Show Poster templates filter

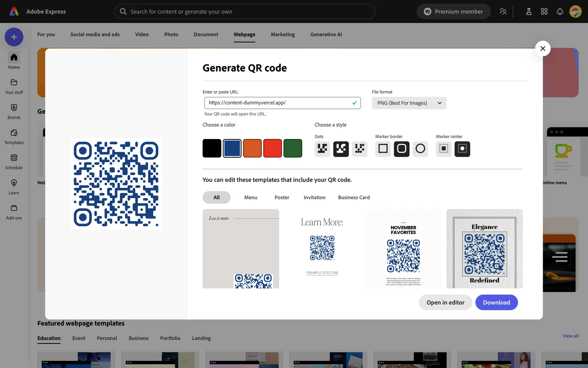tap(281, 197)
